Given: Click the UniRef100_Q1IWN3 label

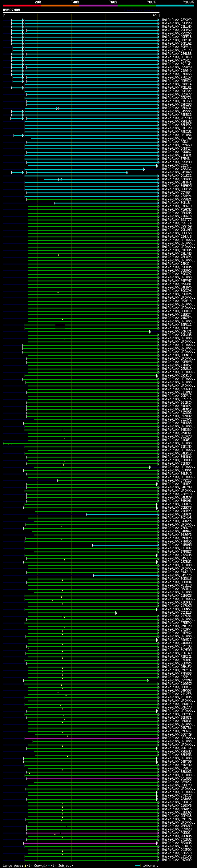Looking at the screenshot, I should point(177,393).
